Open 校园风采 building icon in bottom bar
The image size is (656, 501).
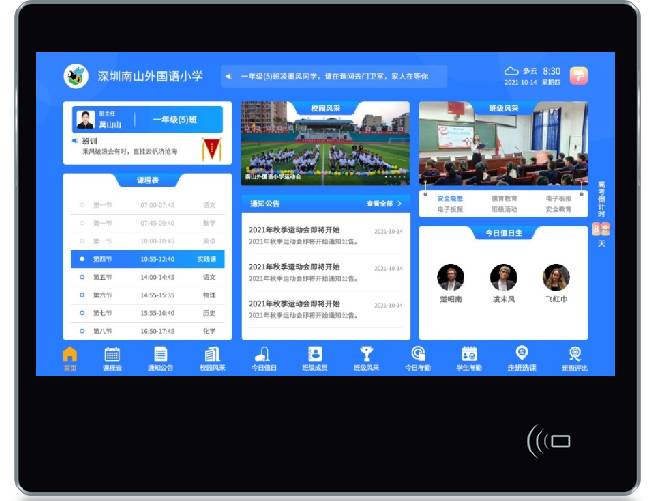[x=212, y=354]
